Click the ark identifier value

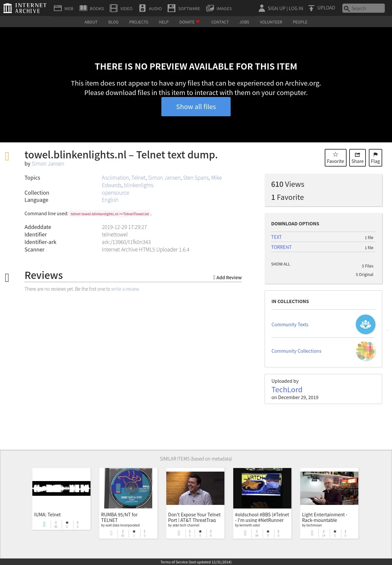(126, 242)
